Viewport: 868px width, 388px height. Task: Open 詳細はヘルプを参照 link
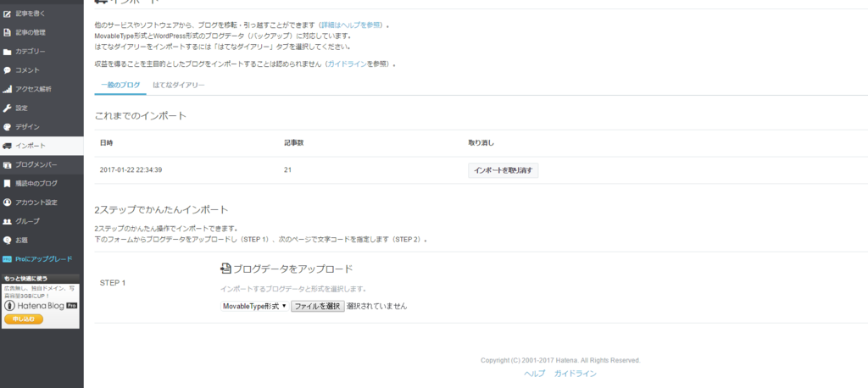click(x=352, y=25)
